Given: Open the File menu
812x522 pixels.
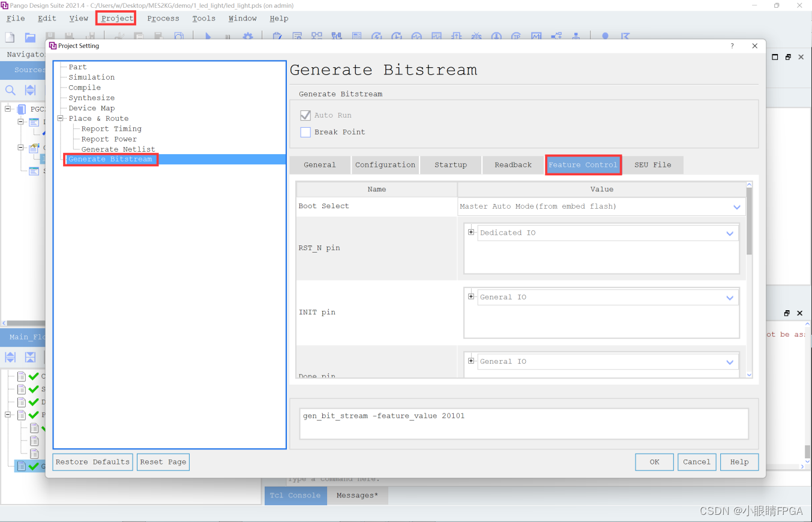Looking at the screenshot, I should click(16, 19).
